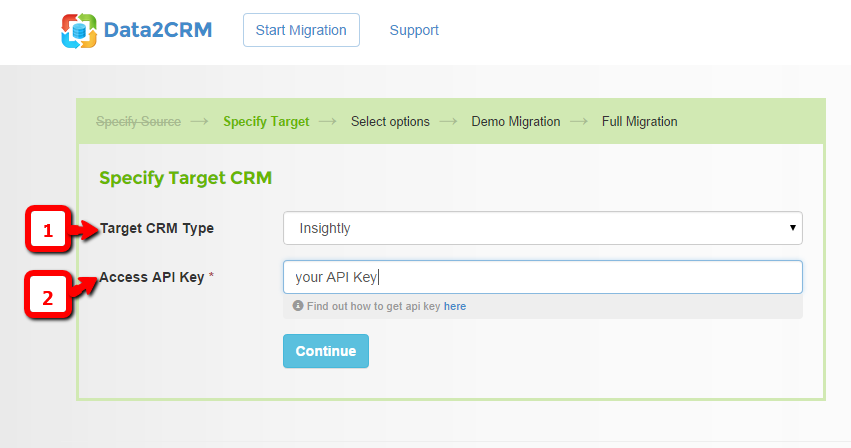Select the Full Migration step
851x448 pixels.
[x=639, y=122]
